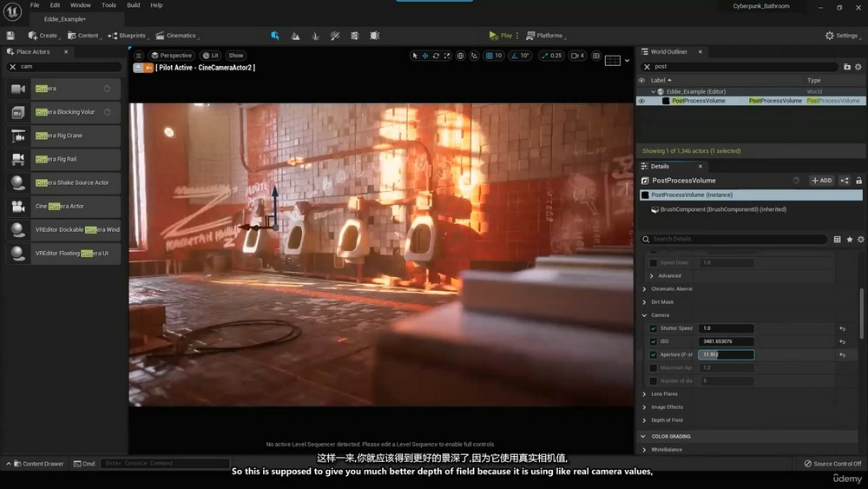Click the Blueprint/Add Script icon in Details

click(x=845, y=181)
